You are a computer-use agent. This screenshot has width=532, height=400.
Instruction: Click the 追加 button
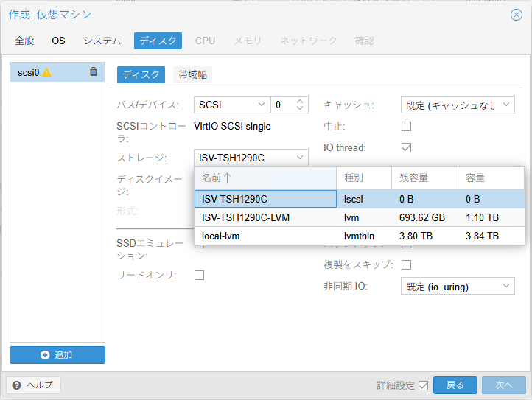(x=57, y=355)
